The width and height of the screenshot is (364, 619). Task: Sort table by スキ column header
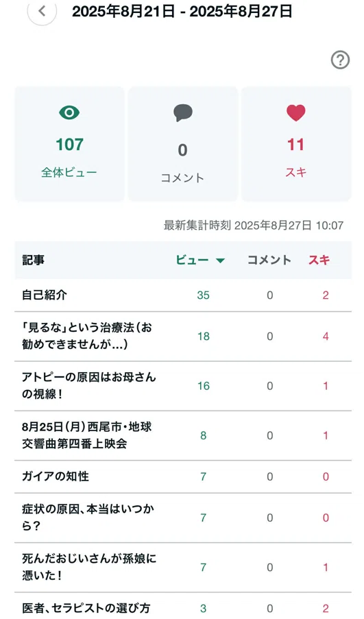(x=319, y=260)
